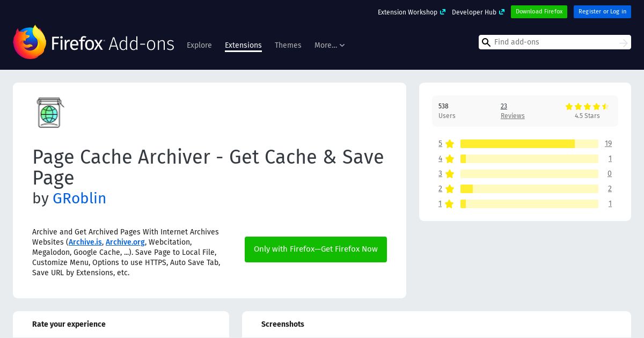Open the Explore section

tap(199, 45)
